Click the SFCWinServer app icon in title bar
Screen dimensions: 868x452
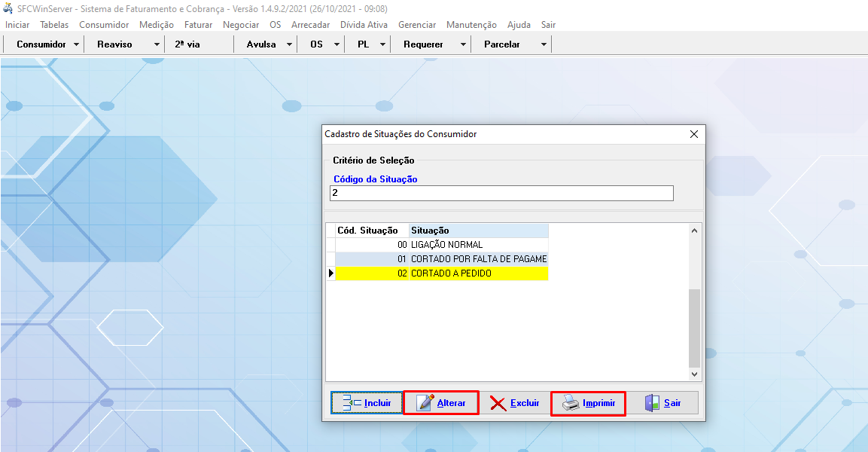pyautogui.click(x=8, y=8)
